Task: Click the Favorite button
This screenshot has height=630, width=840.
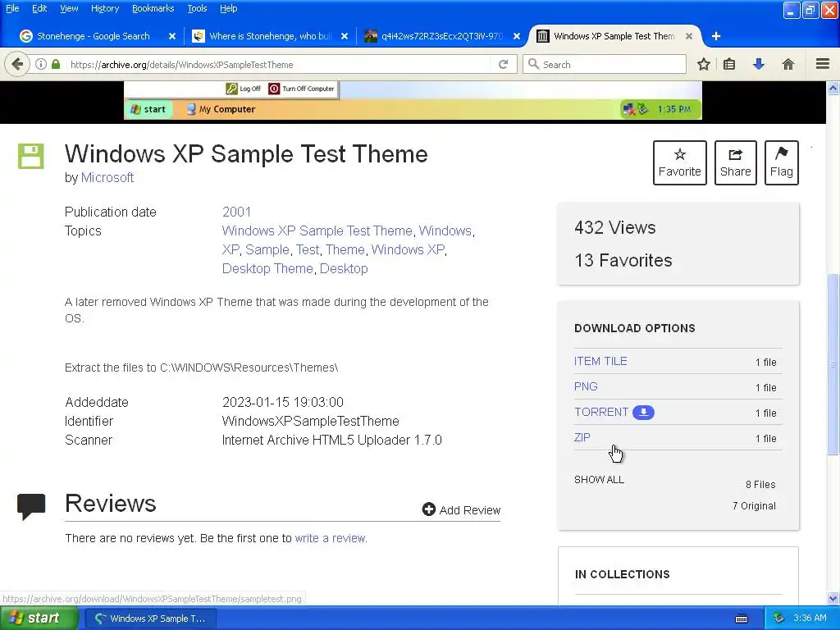Action: coord(680,163)
